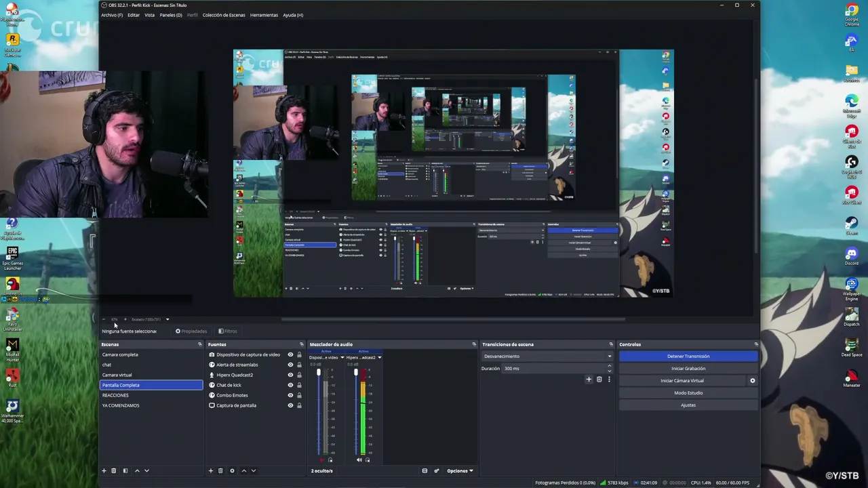This screenshot has height=488, width=868.
Task: Open advanced audio properties gears icon
Action: [437, 470]
